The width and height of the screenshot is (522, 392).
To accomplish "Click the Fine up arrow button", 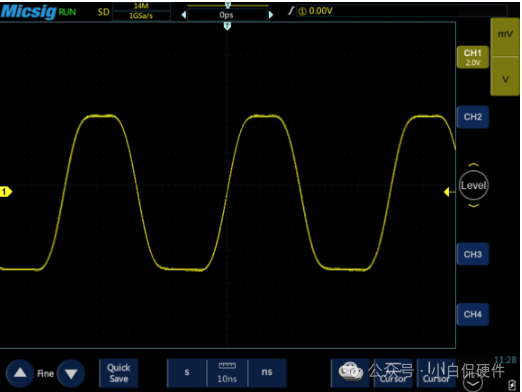I will click(x=20, y=373).
